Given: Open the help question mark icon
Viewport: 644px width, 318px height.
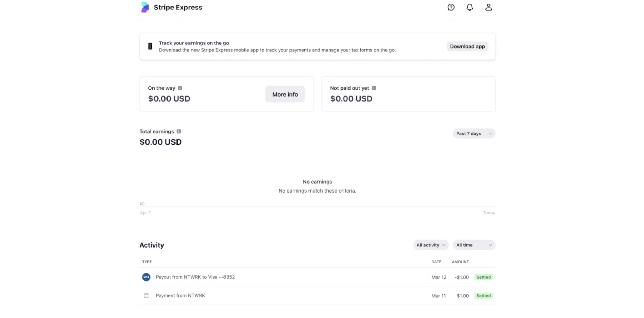Looking at the screenshot, I should (451, 7).
